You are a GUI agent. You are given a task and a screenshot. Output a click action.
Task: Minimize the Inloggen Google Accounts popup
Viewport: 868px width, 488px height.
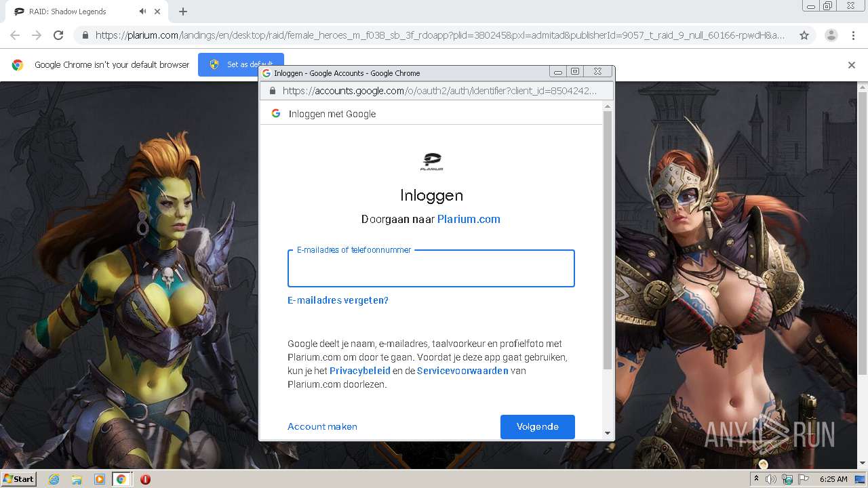click(x=558, y=72)
